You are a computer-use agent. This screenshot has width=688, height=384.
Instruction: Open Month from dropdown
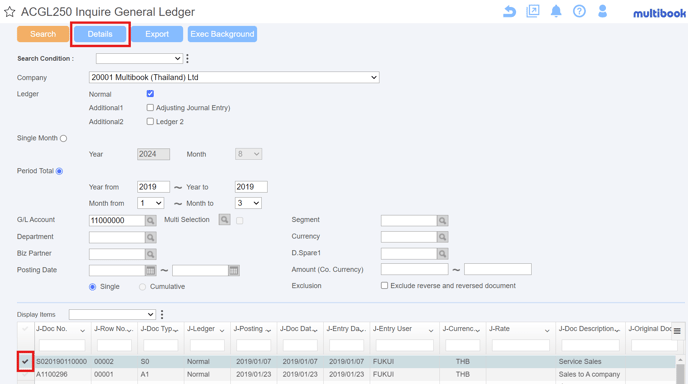click(x=150, y=203)
